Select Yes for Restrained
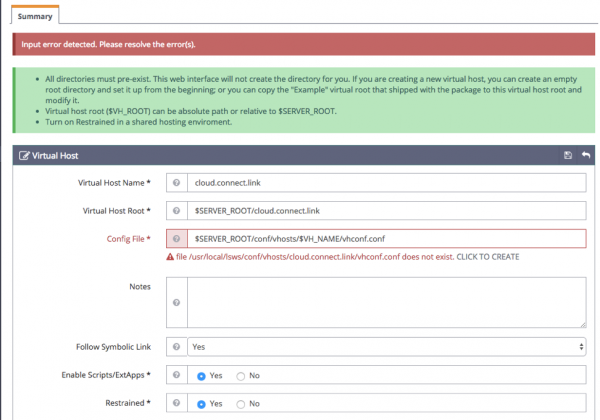This screenshot has width=600, height=420. point(202,403)
